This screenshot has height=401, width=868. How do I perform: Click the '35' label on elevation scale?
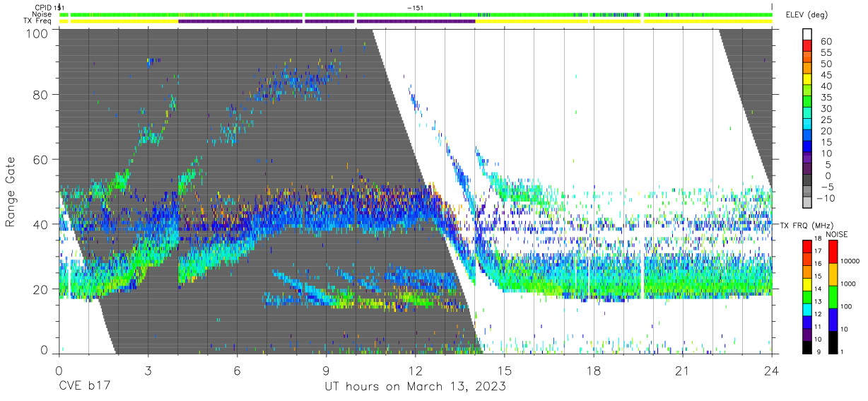pyautogui.click(x=826, y=98)
